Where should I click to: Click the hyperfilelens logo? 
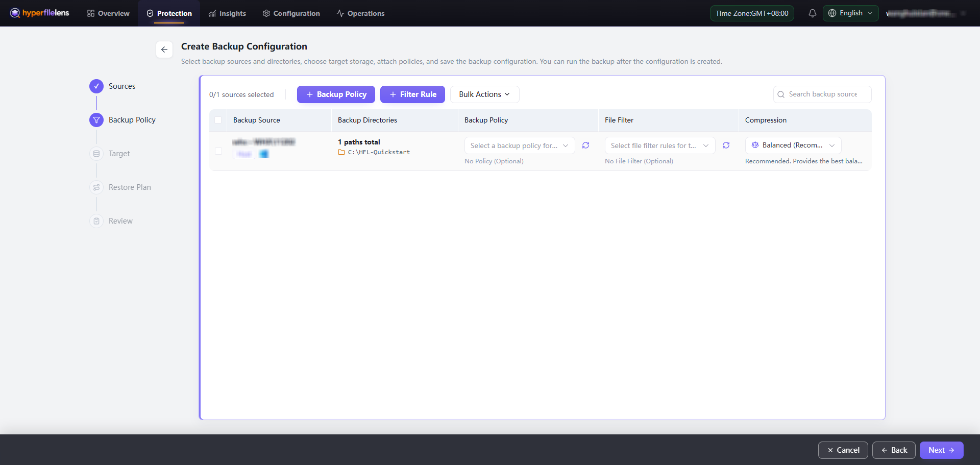39,13
